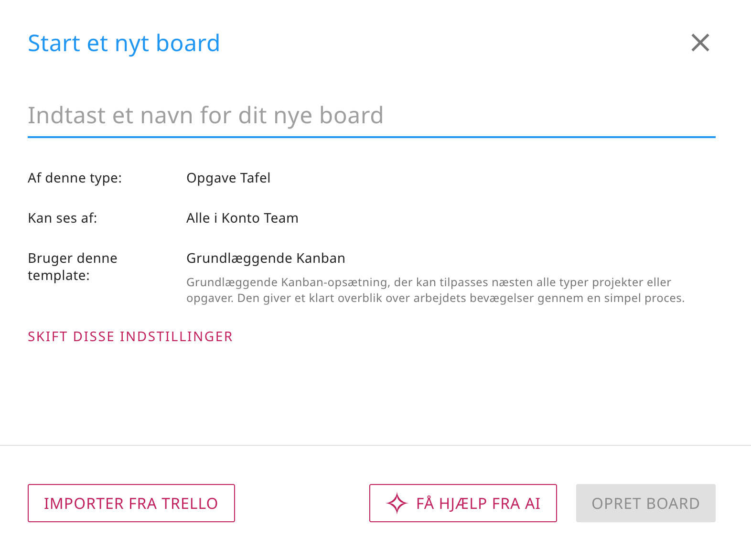Click the 'Bruger denne template:' label
The image size is (751, 560).
[73, 267]
